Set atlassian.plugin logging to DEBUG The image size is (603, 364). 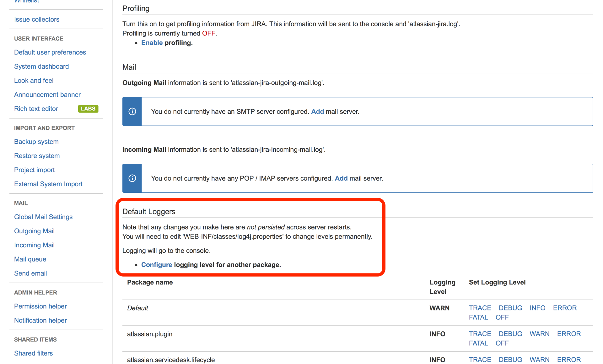(x=510, y=334)
